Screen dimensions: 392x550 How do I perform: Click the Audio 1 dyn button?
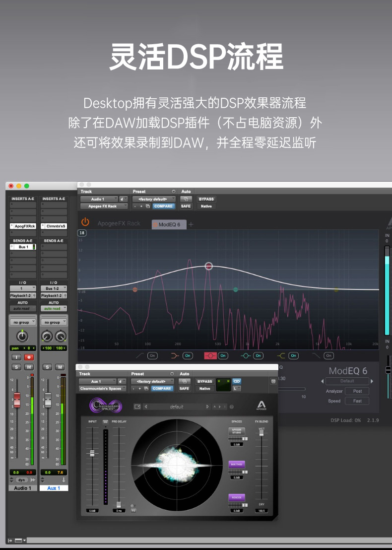[x=22, y=480]
